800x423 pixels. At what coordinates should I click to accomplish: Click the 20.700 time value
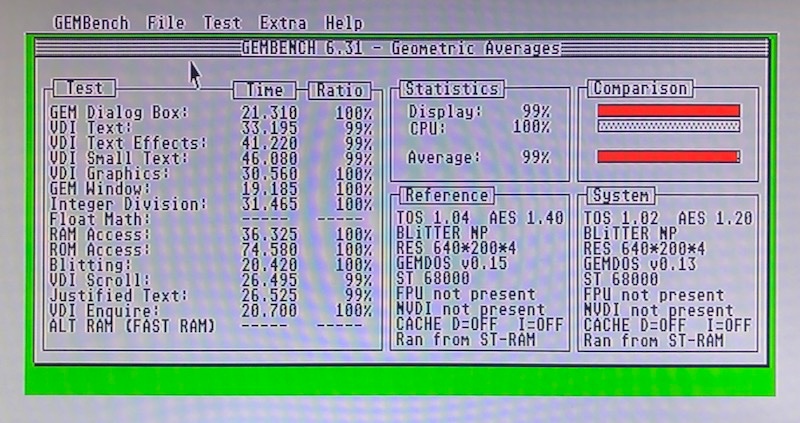tap(269, 310)
